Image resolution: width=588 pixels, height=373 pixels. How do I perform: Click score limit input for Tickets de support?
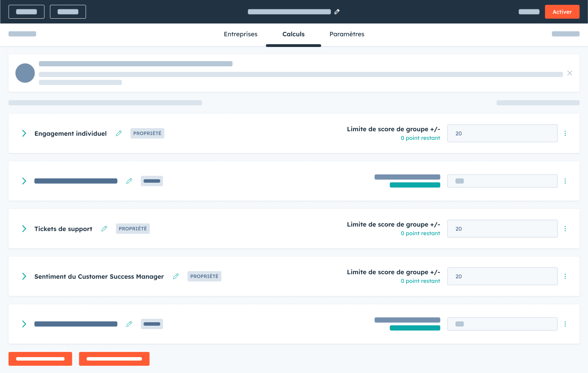(x=502, y=229)
